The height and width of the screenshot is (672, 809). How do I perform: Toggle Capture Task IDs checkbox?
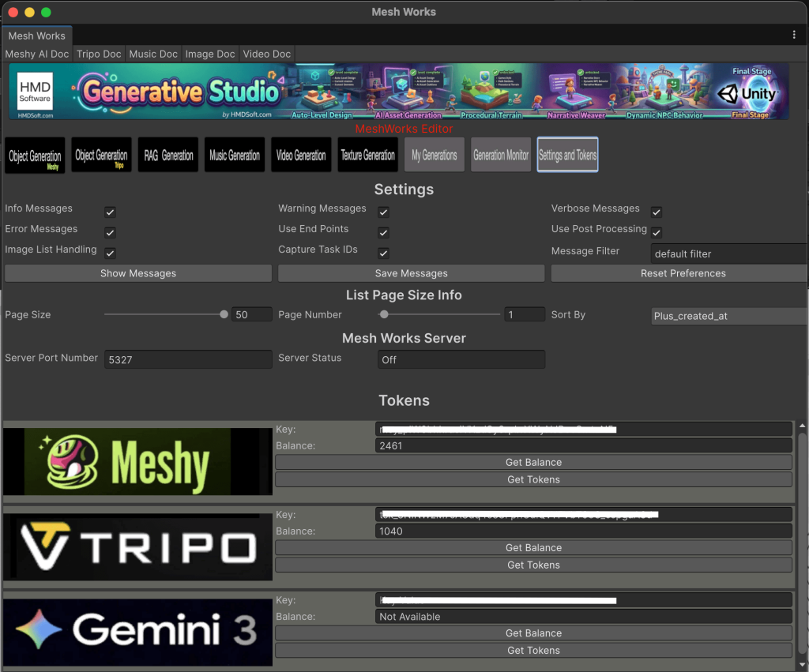point(383,253)
